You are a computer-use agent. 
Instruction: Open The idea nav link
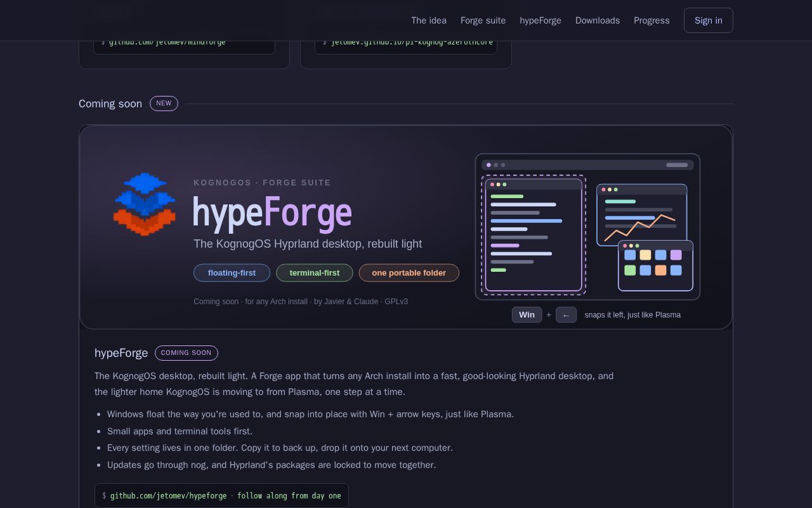coord(429,20)
